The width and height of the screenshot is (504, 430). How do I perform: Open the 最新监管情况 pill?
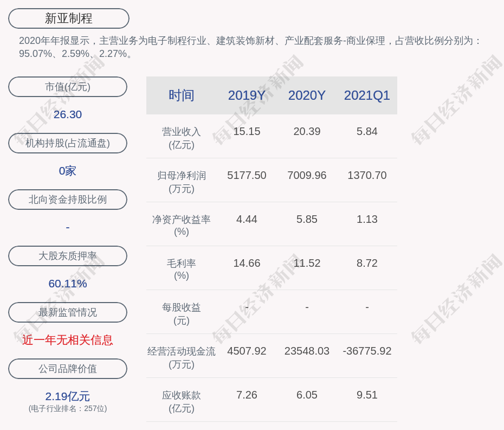tap(68, 312)
